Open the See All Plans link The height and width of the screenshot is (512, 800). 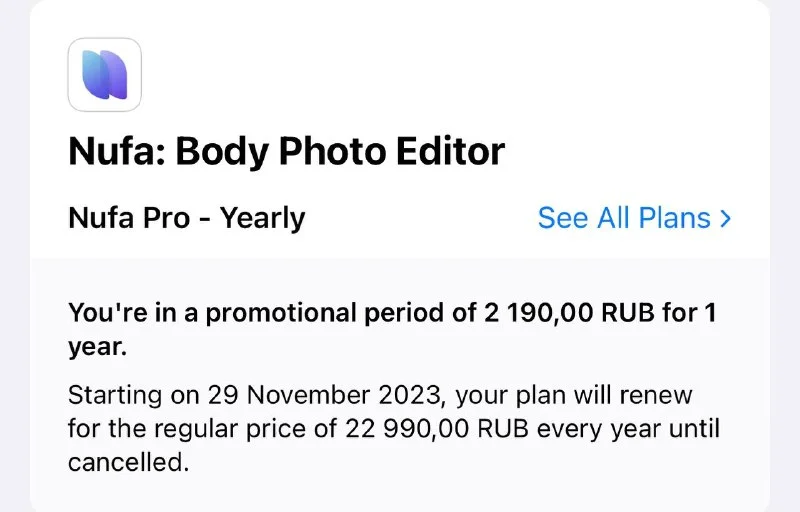click(x=625, y=218)
